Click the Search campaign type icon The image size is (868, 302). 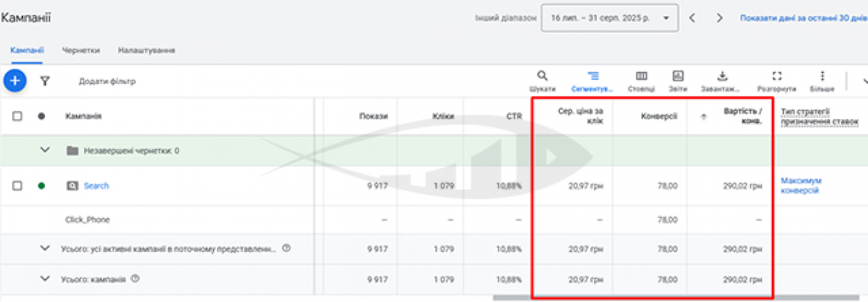[x=73, y=186]
